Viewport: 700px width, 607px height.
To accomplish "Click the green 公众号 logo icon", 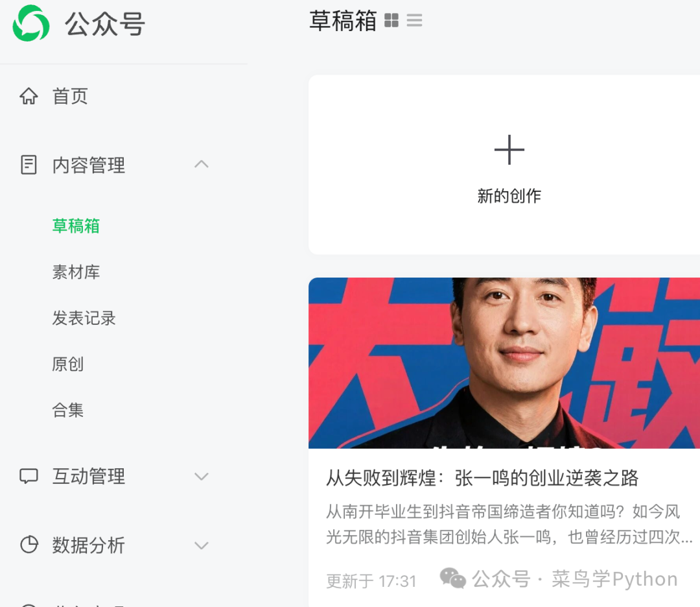I will tap(31, 23).
